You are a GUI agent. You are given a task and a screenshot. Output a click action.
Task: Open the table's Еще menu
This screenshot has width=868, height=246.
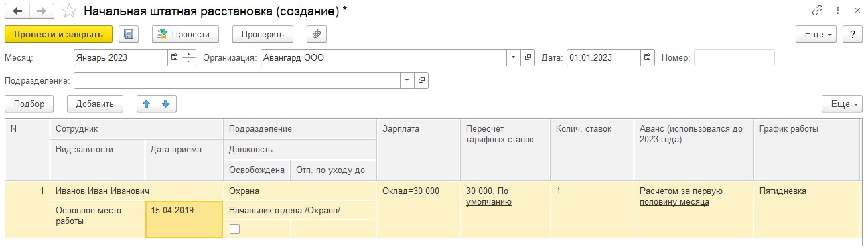(x=842, y=104)
